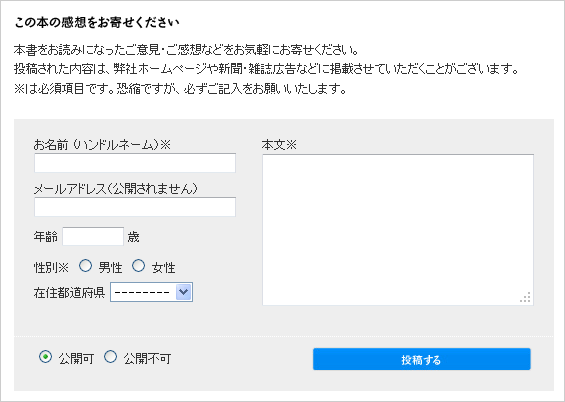Click inside the 本文 text area
The image size is (565, 402).
click(398, 230)
